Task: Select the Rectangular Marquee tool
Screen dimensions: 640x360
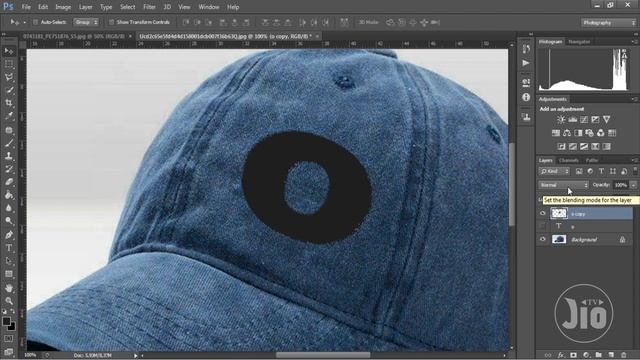Action: tap(9, 64)
